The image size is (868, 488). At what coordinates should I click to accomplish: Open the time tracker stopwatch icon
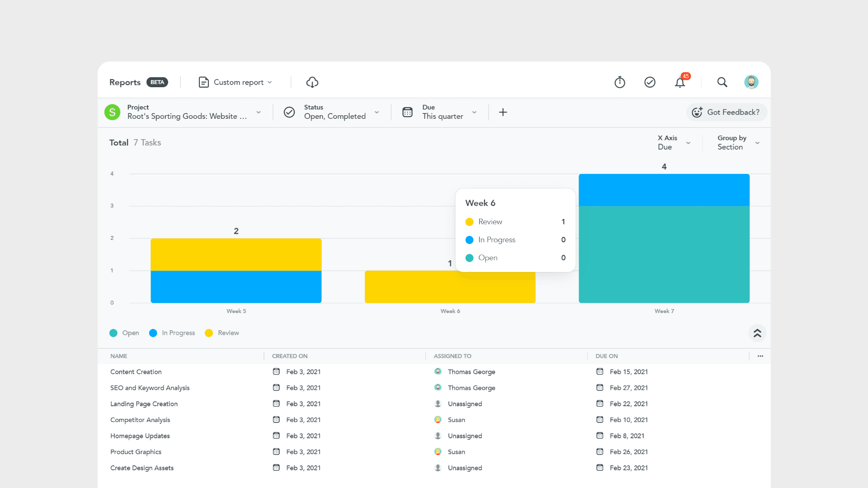pyautogui.click(x=620, y=82)
